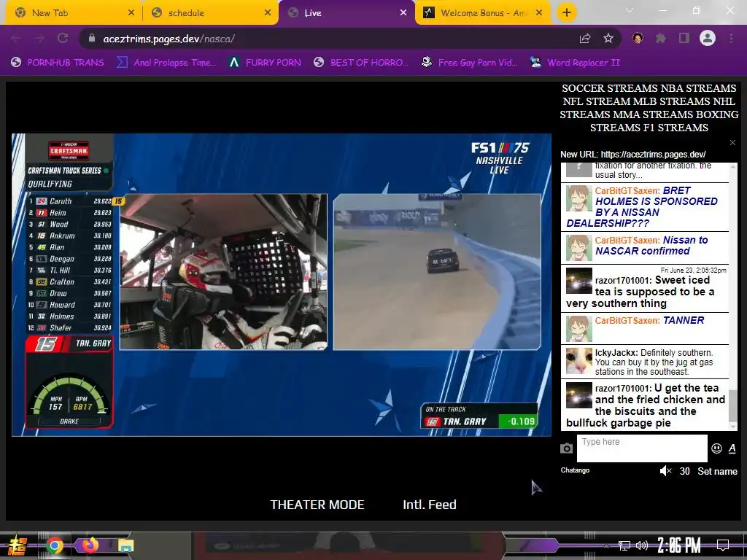This screenshot has height=560, width=747.
Task: Click the streams category header text
Action: pos(649,108)
